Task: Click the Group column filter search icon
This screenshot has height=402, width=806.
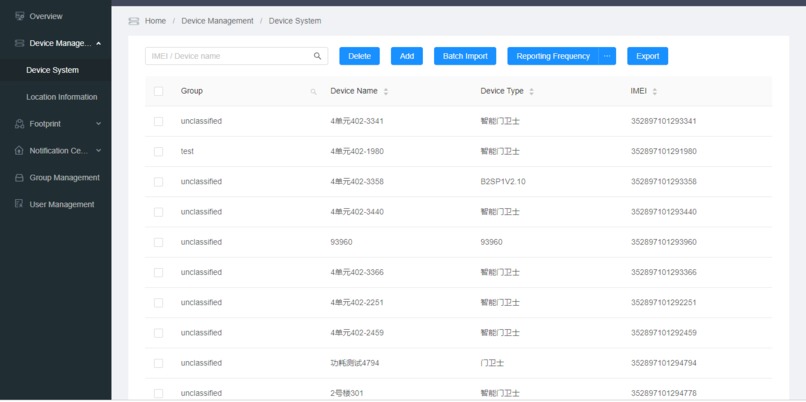Action: point(313,92)
